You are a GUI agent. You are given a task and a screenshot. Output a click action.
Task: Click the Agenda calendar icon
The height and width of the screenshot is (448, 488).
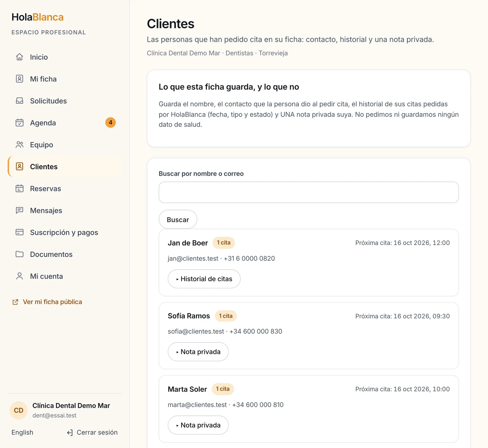[20, 123]
